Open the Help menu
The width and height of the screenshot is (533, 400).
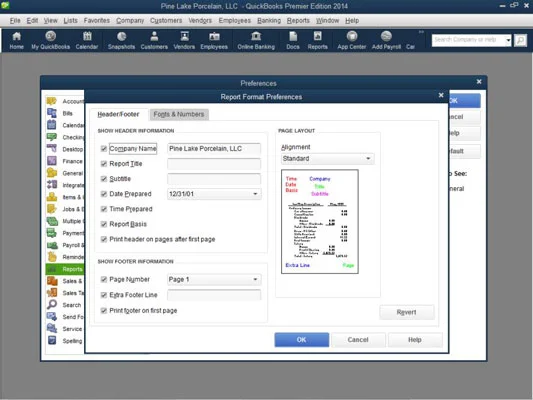click(x=352, y=20)
